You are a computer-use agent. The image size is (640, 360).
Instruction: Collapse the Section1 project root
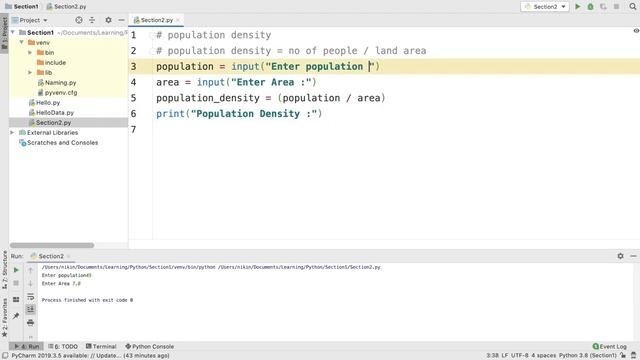13,32
